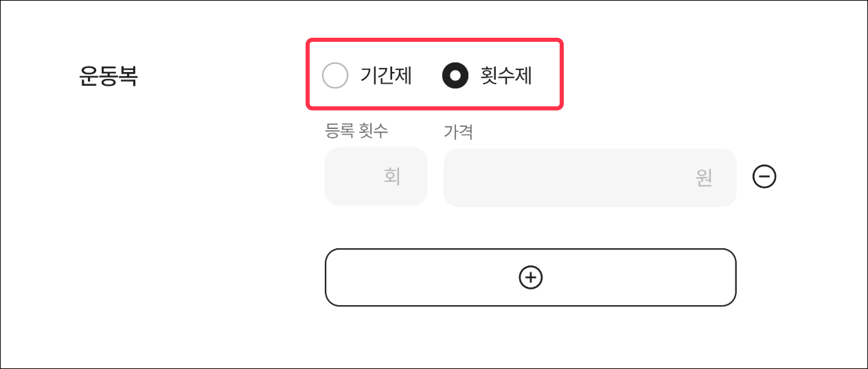868x369 pixels.
Task: Click the 등록 횟수 field label
Action: pos(356,131)
